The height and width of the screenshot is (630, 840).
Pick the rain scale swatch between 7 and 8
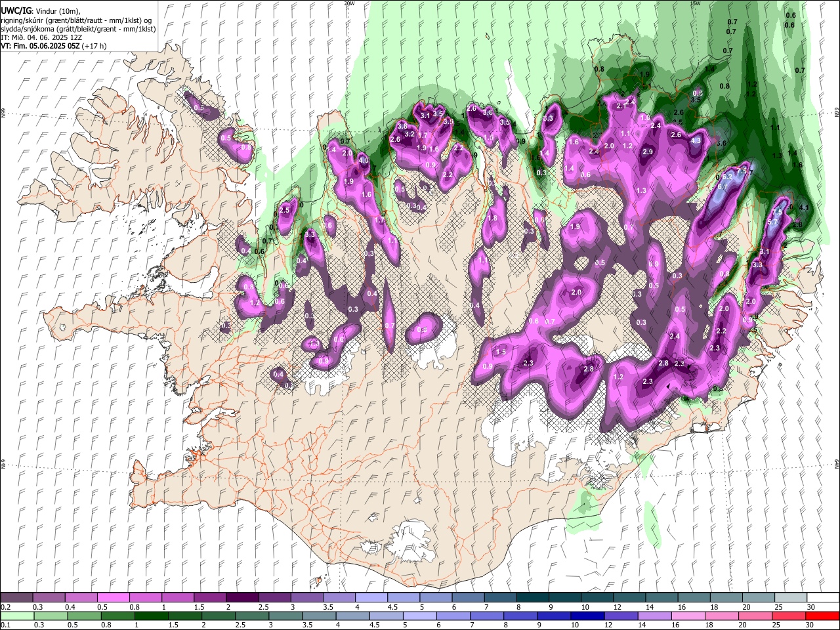[x=487, y=616]
